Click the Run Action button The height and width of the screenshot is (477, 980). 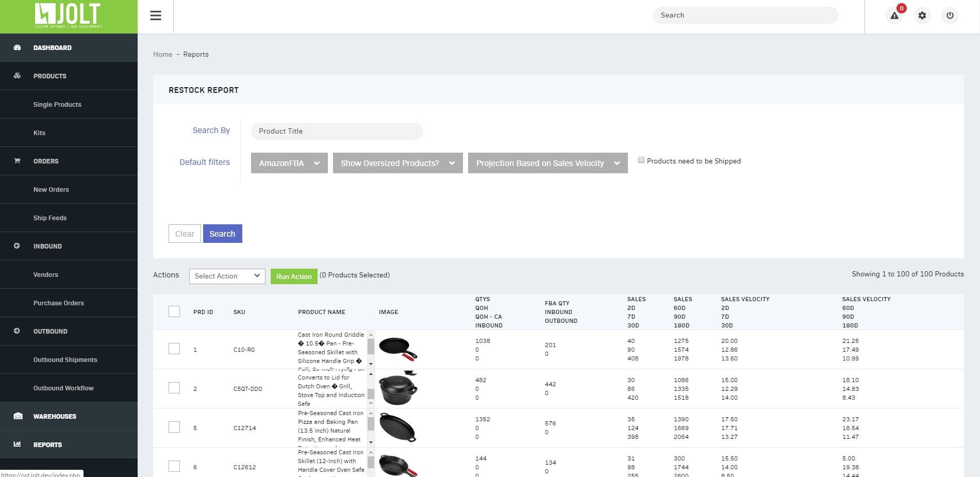(x=293, y=276)
